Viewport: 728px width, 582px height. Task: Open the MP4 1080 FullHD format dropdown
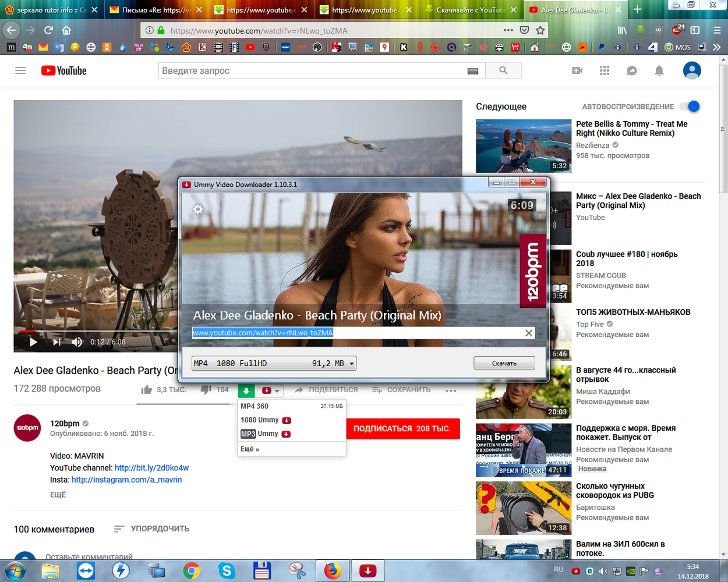(x=274, y=363)
